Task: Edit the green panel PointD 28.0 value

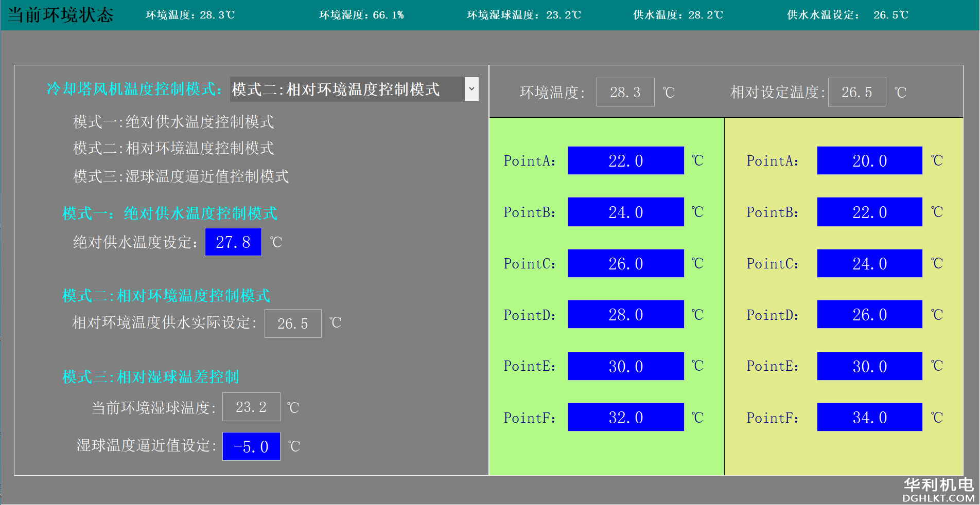Action: (x=625, y=314)
